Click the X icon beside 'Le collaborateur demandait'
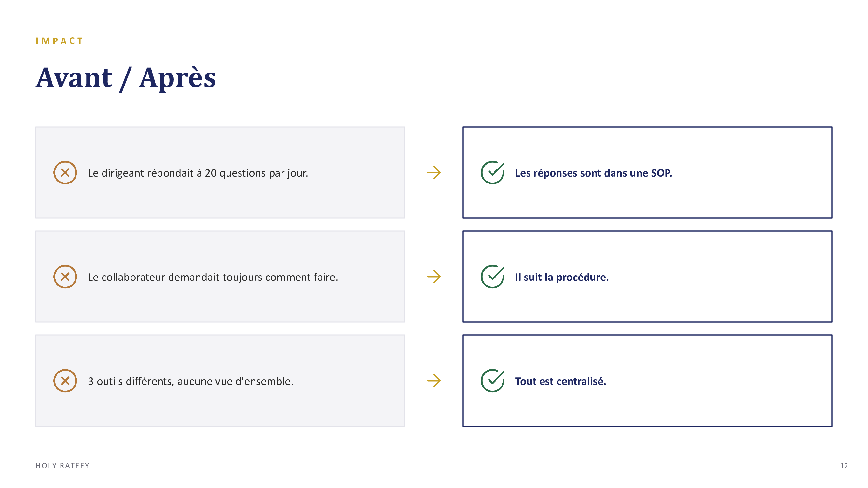 tap(65, 277)
